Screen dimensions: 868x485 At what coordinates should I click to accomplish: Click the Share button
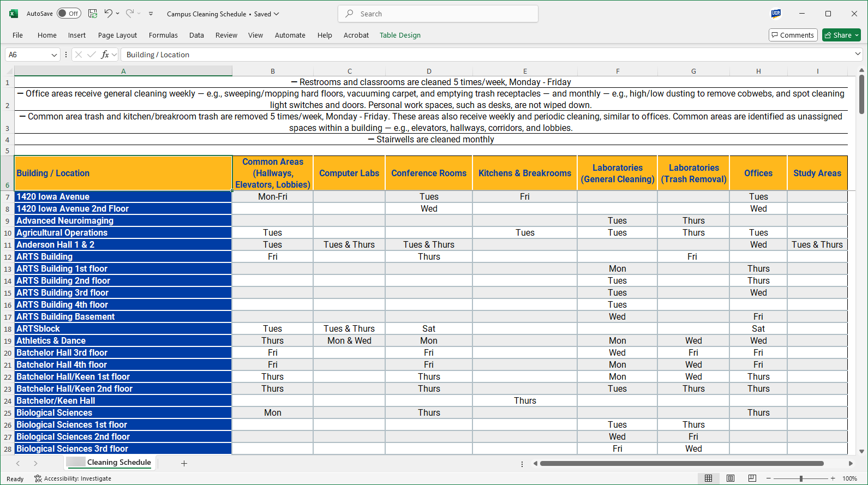point(839,35)
